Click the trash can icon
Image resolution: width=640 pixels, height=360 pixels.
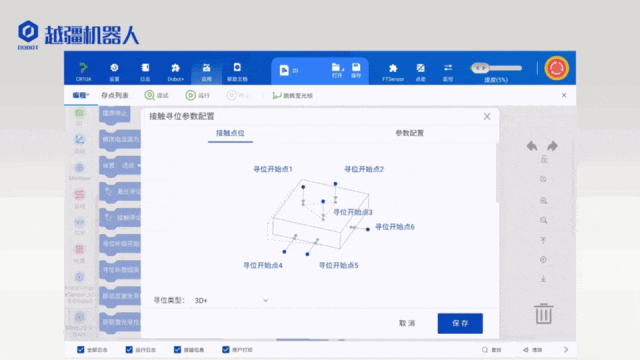[x=543, y=313]
